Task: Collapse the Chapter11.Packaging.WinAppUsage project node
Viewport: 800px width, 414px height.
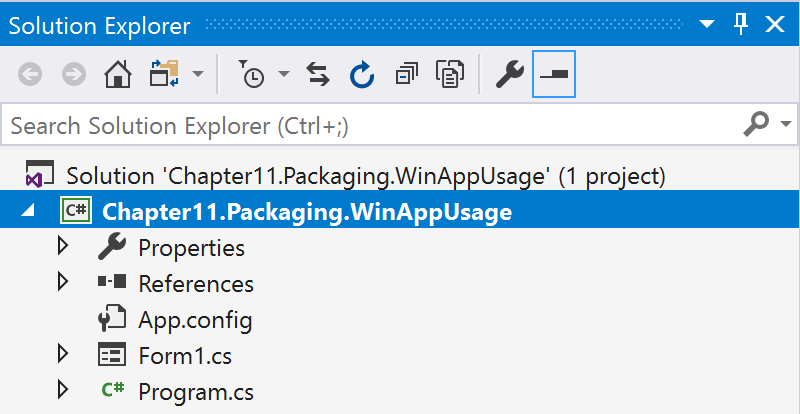Action: [27, 210]
